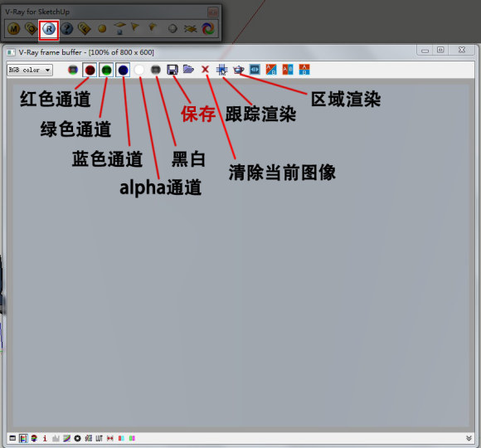
Task: Click the green-magenta bars icon in bottom toolbar
Action: 132,438
